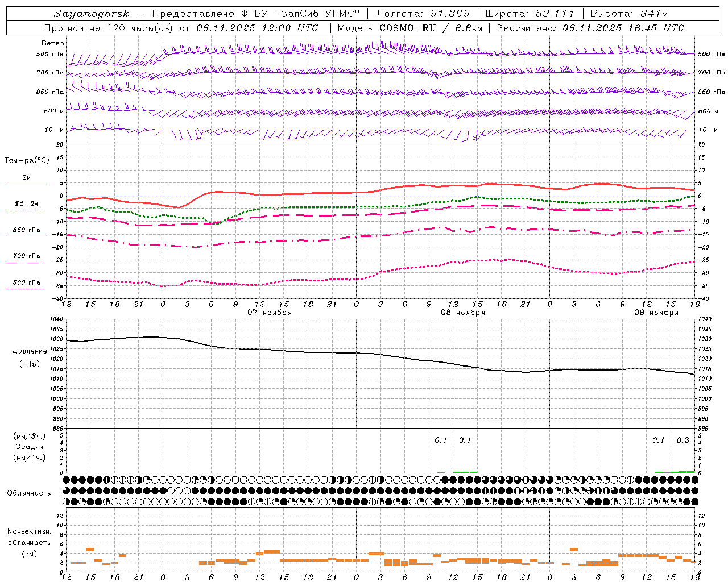Click the 'Долгота: 91.369' header field
This screenshot has width=728, height=582.
423,14
